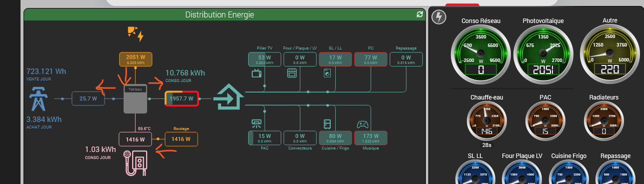Click the blue Four Plaque LV gauge

[x=522, y=172]
